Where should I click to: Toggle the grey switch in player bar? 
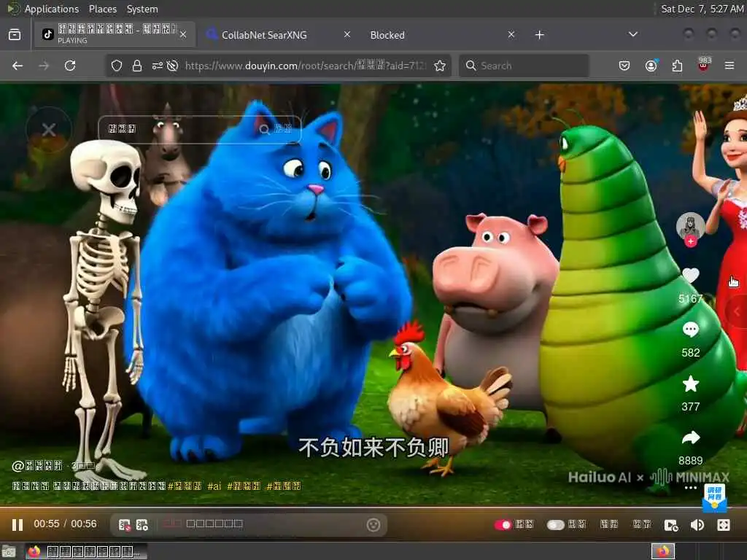point(555,525)
